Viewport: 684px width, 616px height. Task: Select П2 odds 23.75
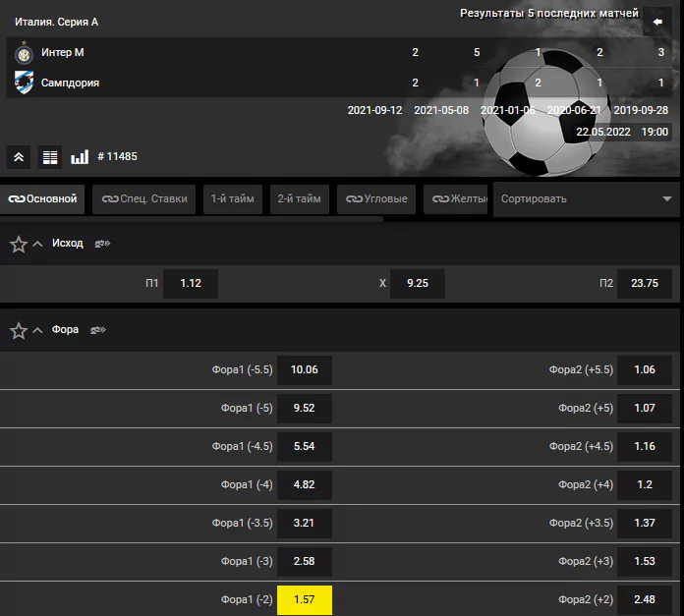[x=645, y=283]
